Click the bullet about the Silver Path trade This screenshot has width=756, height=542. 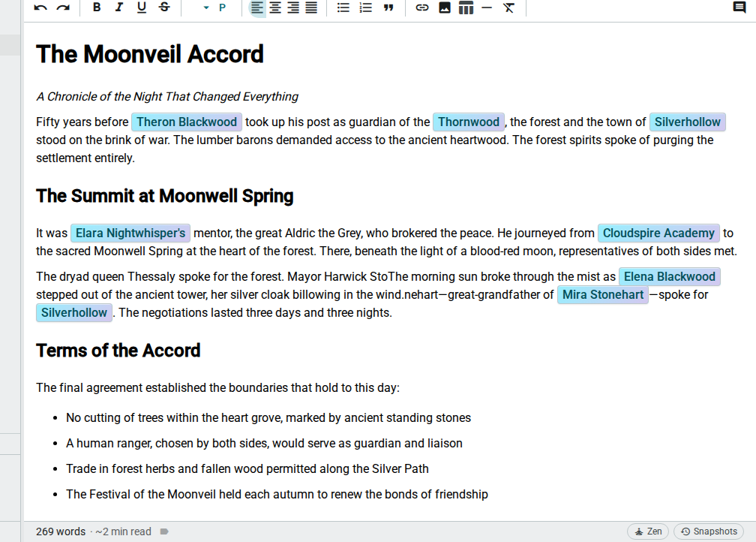click(247, 468)
